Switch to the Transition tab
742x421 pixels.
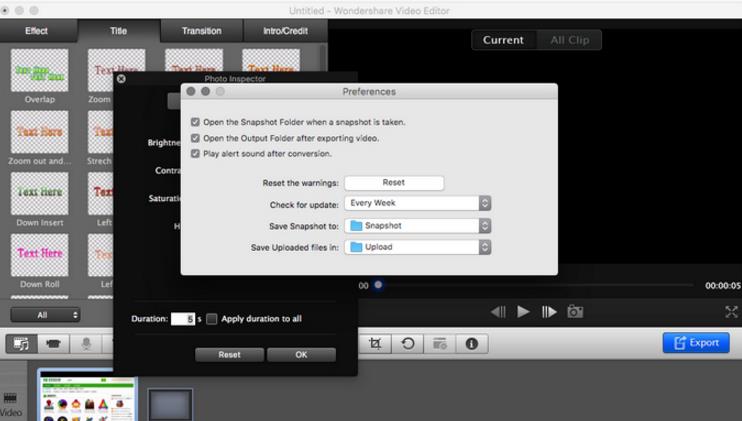click(202, 31)
